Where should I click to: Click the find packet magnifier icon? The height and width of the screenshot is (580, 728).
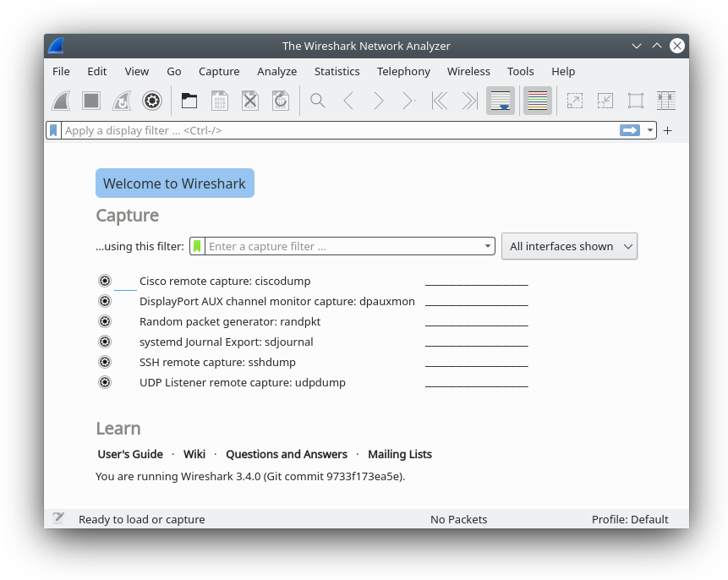(318, 101)
